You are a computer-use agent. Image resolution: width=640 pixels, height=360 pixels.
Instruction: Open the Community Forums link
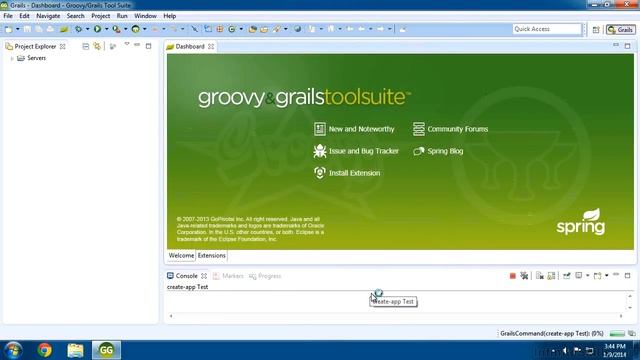point(450,129)
